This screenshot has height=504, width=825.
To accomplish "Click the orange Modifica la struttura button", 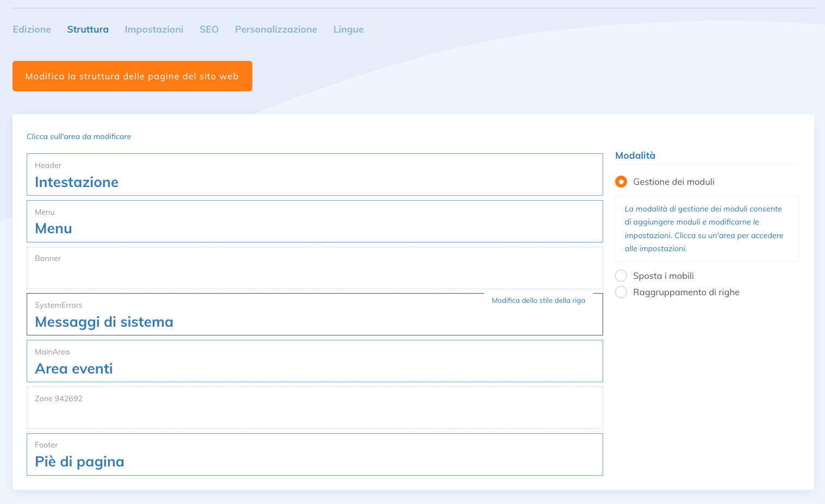I will 132,76.
